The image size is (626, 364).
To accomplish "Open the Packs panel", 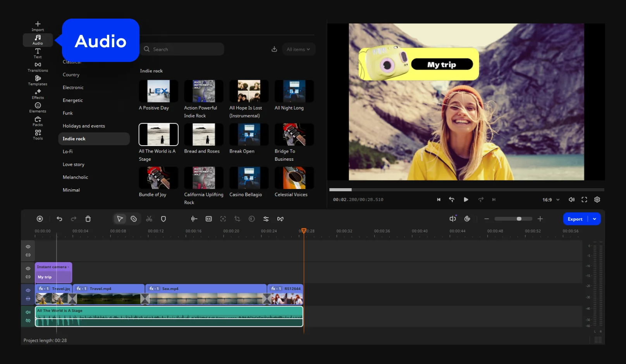I will (x=38, y=121).
